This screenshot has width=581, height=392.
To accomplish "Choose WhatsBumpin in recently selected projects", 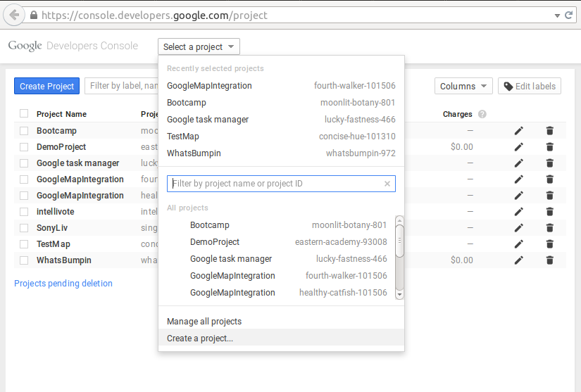I will [x=281, y=153].
